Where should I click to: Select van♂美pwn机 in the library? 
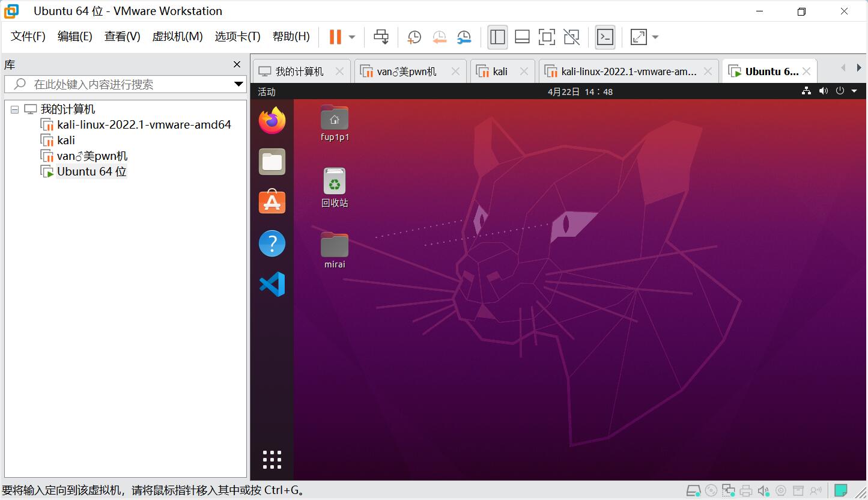coord(84,156)
